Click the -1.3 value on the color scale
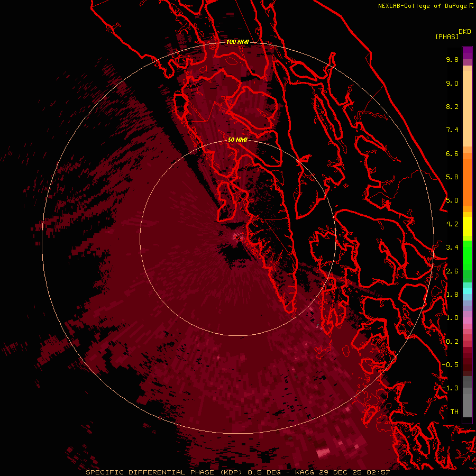Screen dimensions: 476x476 click(x=450, y=388)
